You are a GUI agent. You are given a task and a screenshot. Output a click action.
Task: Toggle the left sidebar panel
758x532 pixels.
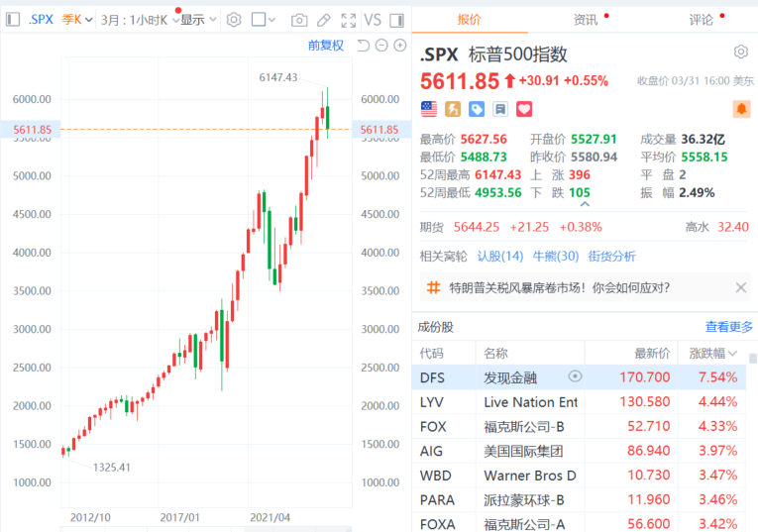coord(11,20)
